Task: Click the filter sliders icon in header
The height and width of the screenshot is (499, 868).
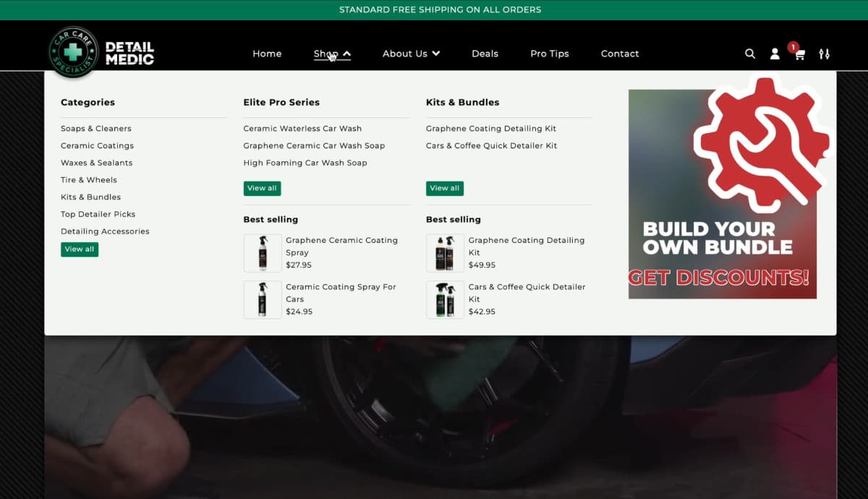Action: pyautogui.click(x=824, y=54)
